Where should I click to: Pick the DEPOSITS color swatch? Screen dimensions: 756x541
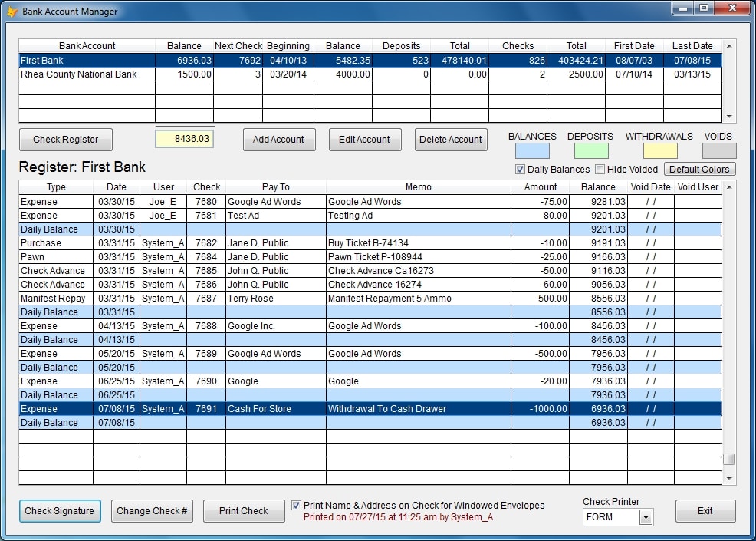coord(590,148)
